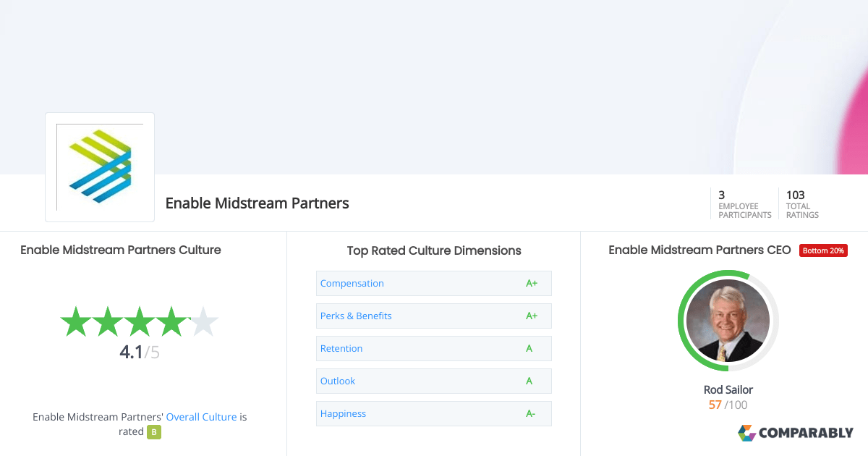Click the 3 Employee Participants count
The width and height of the screenshot is (868, 456).
722,195
